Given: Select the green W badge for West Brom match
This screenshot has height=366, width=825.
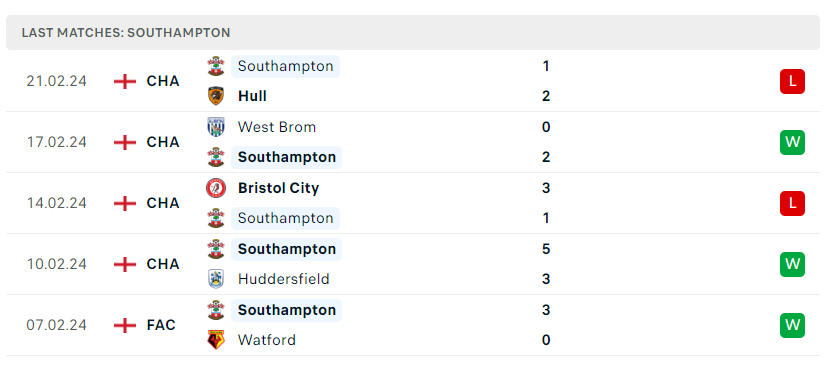Looking at the screenshot, I should pos(792,143).
